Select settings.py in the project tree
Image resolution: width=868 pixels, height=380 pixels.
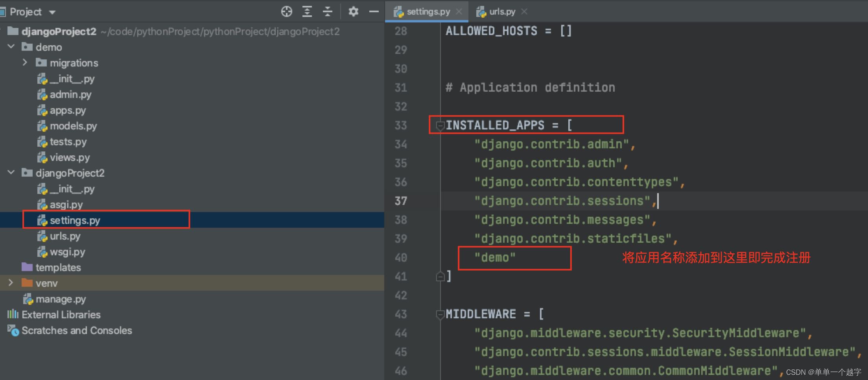point(69,220)
